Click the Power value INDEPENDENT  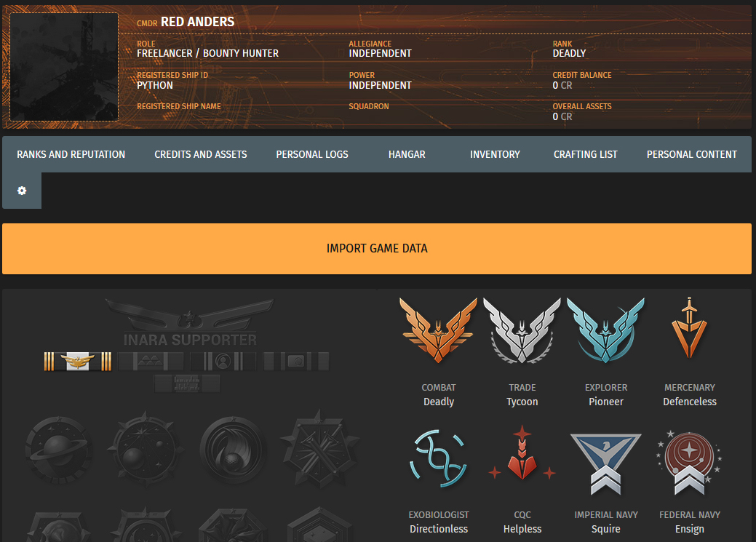click(x=381, y=85)
